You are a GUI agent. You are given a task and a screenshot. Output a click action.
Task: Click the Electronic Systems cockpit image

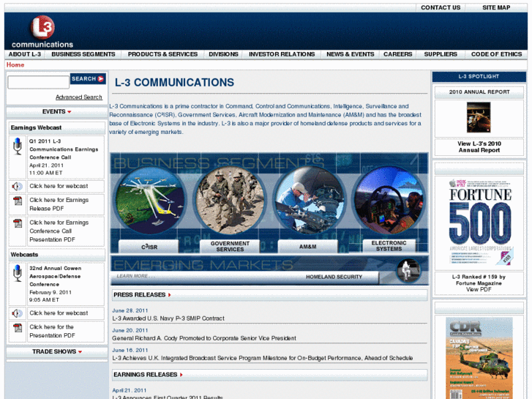(389, 200)
